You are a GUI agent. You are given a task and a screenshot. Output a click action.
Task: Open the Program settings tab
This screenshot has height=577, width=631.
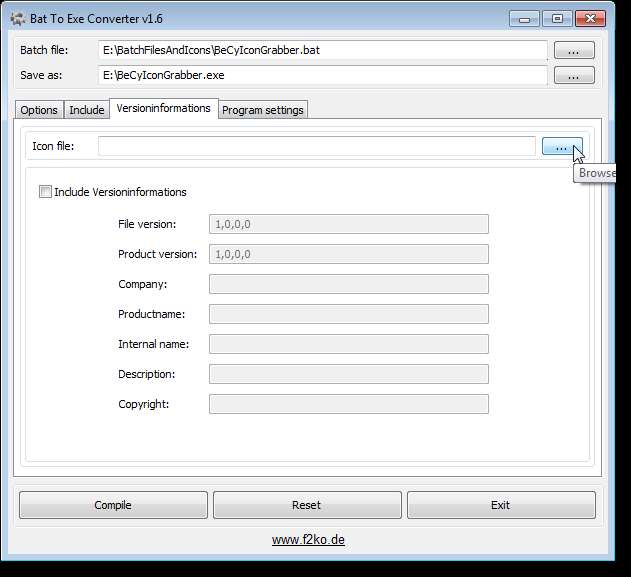pyautogui.click(x=263, y=110)
